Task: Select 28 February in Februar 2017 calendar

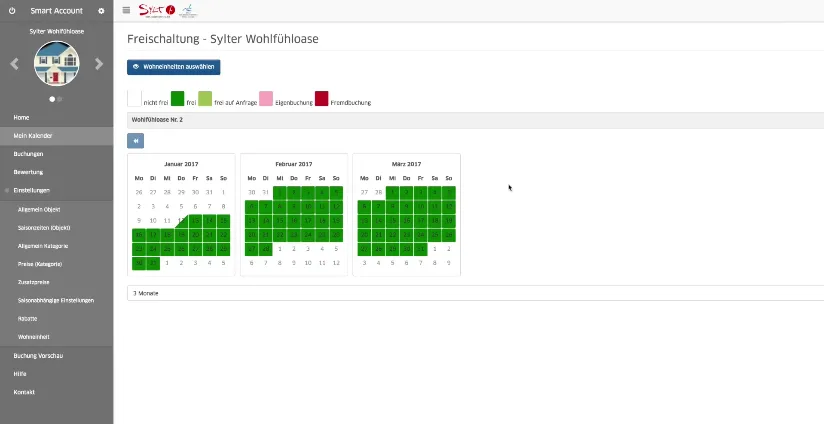Action: [x=266, y=249]
